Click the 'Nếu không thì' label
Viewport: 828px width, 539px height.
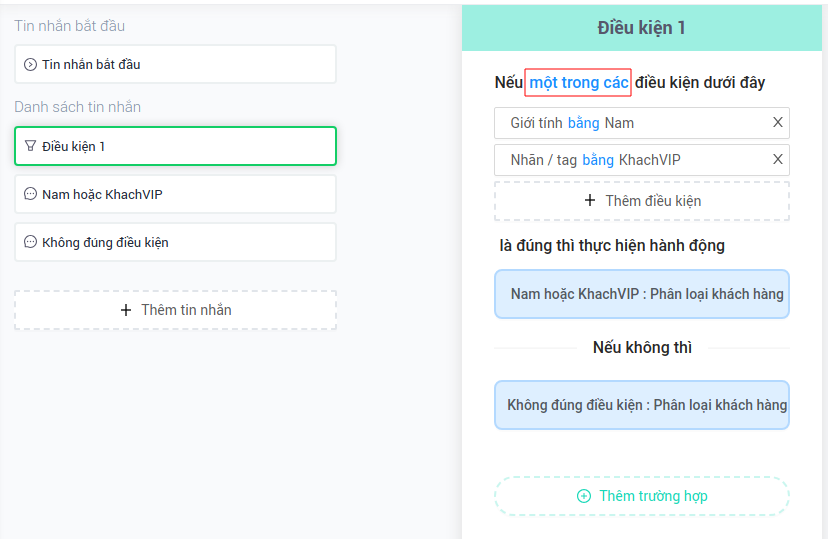pyautogui.click(x=642, y=347)
